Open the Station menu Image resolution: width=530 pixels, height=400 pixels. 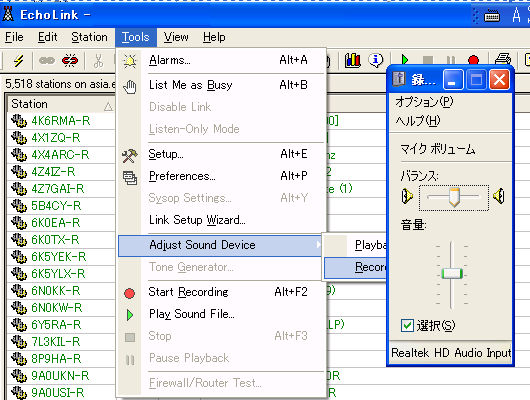[x=89, y=37]
